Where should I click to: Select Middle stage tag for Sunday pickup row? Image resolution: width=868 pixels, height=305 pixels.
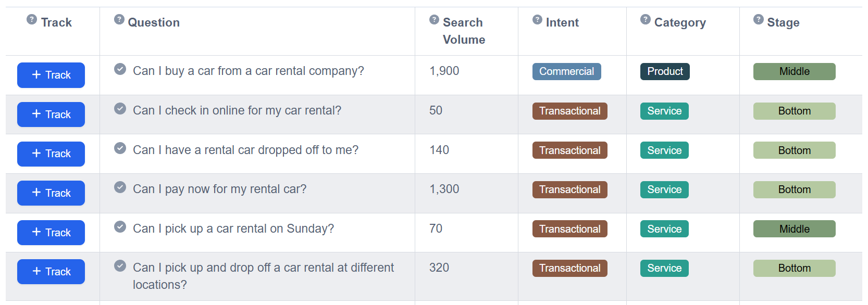tap(794, 229)
